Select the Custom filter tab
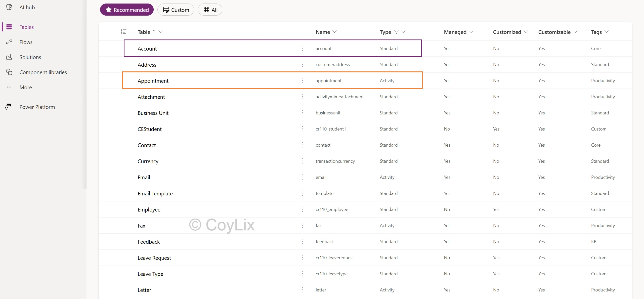This screenshot has height=299, width=644. pos(176,10)
